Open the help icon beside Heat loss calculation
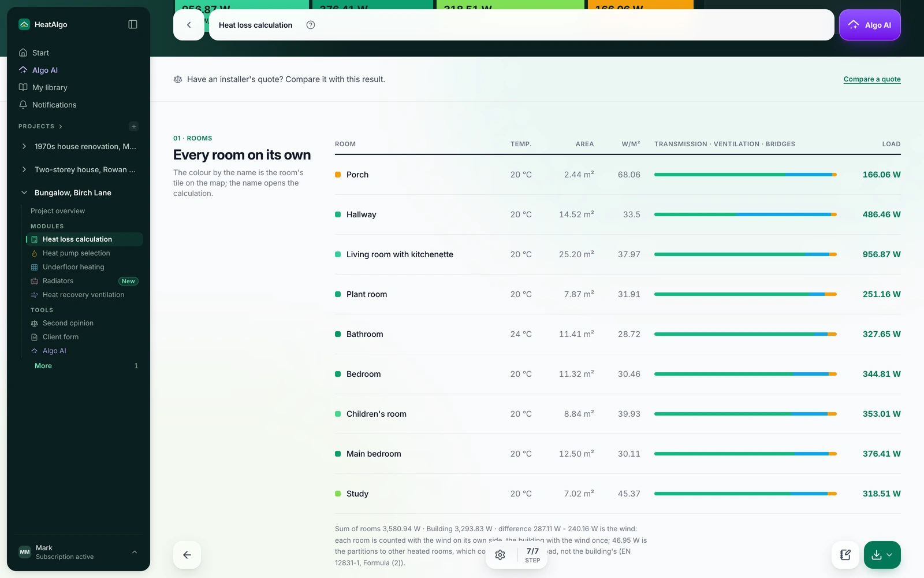Image resolution: width=924 pixels, height=578 pixels. (311, 25)
